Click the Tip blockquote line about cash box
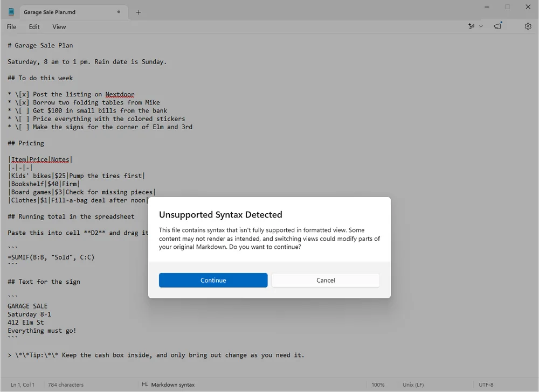Viewport: 539px width, 392px height. (x=156, y=355)
